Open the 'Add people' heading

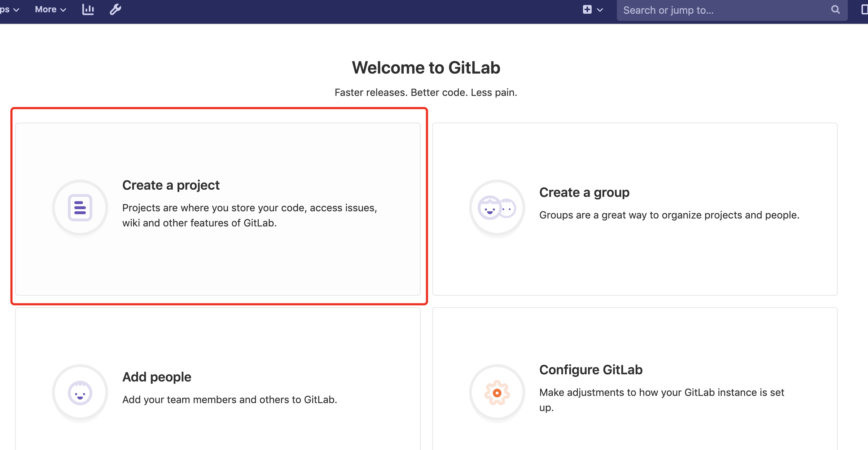point(157,377)
